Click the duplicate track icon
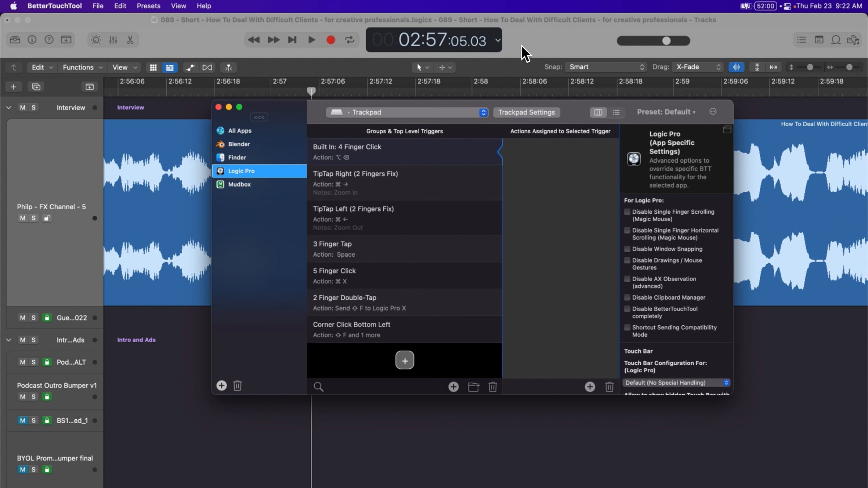Viewport: 868px width, 488px height. click(x=36, y=87)
